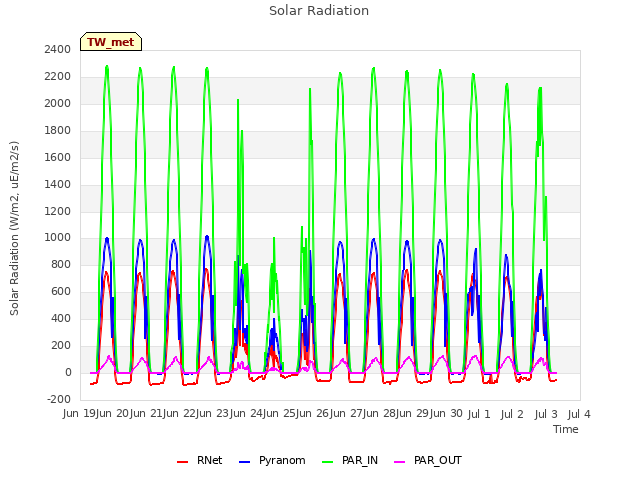Viewport: 640px width, 480px height.
Task: Click the 600 y-axis tick label
Action: click(x=61, y=291)
